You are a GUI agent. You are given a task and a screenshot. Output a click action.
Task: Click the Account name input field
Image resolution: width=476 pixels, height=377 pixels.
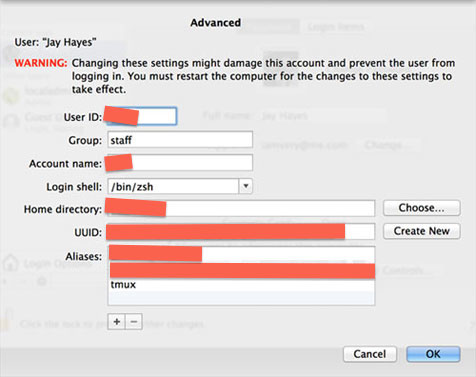[180, 163]
